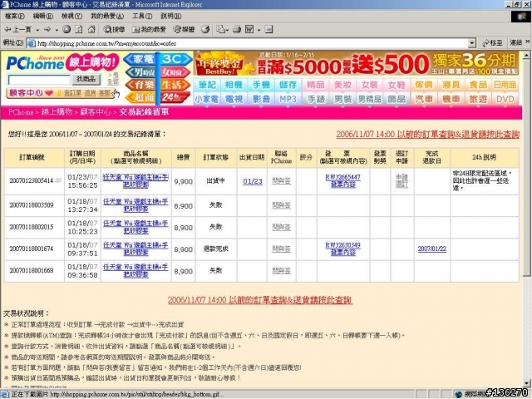
Task: Click the page's vertical scrollbar down arrow
Action: [526, 383]
